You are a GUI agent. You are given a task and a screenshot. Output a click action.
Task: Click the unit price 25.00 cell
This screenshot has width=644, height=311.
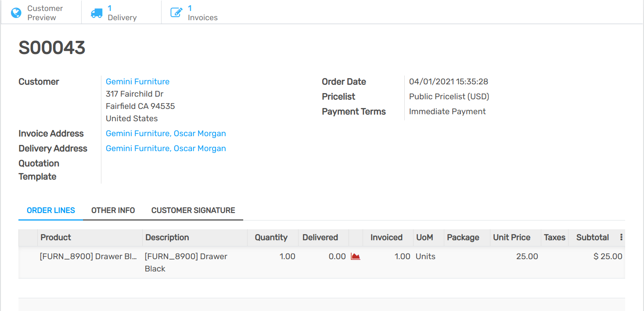pos(527,257)
